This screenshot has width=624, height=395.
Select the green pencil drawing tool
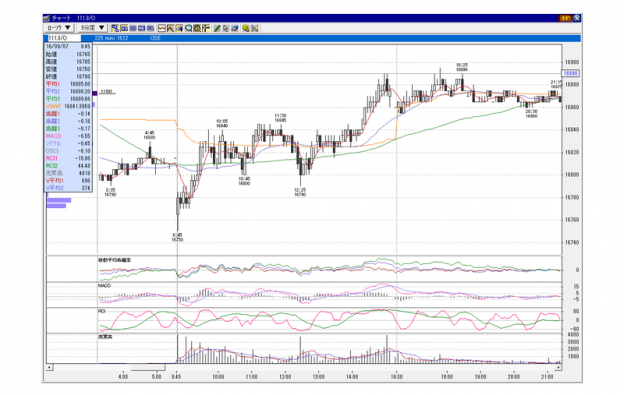(217, 28)
